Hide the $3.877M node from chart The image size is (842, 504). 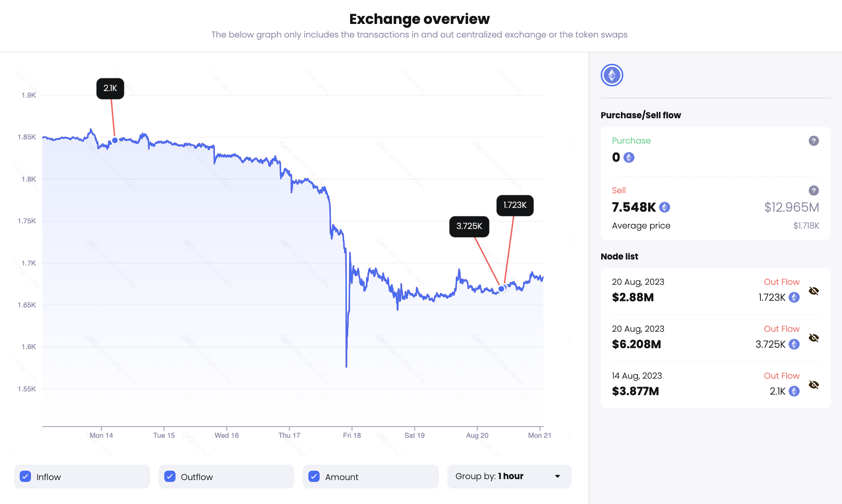[814, 385]
